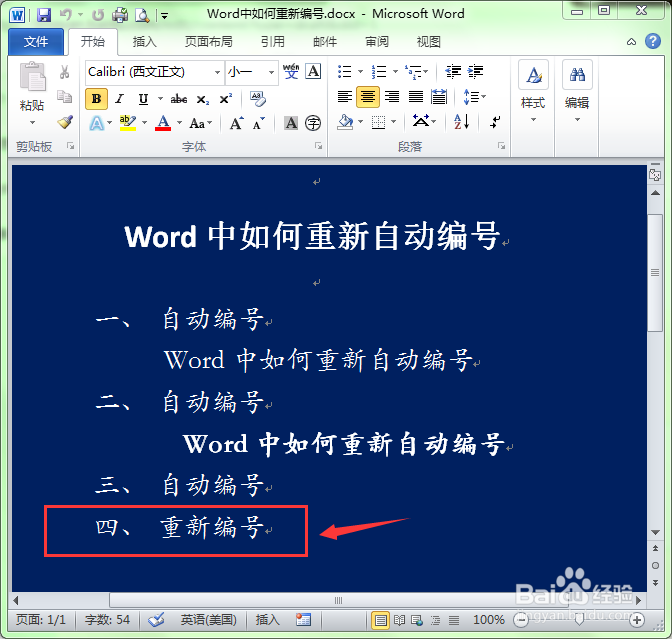This screenshot has width=672, height=639.
Task: Toggle Underline formatting
Action: [143, 99]
